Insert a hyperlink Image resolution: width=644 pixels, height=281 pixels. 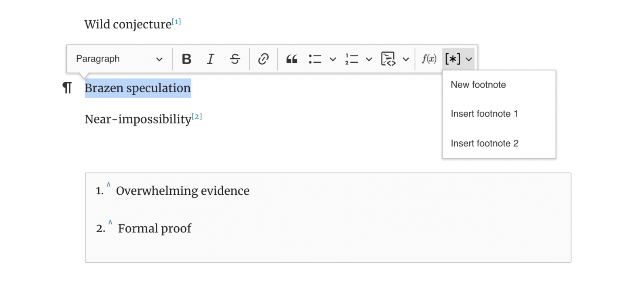pyautogui.click(x=263, y=59)
